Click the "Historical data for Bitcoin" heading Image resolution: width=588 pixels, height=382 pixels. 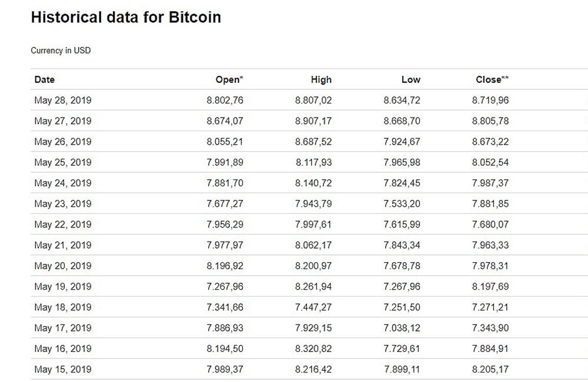pyautogui.click(x=126, y=17)
